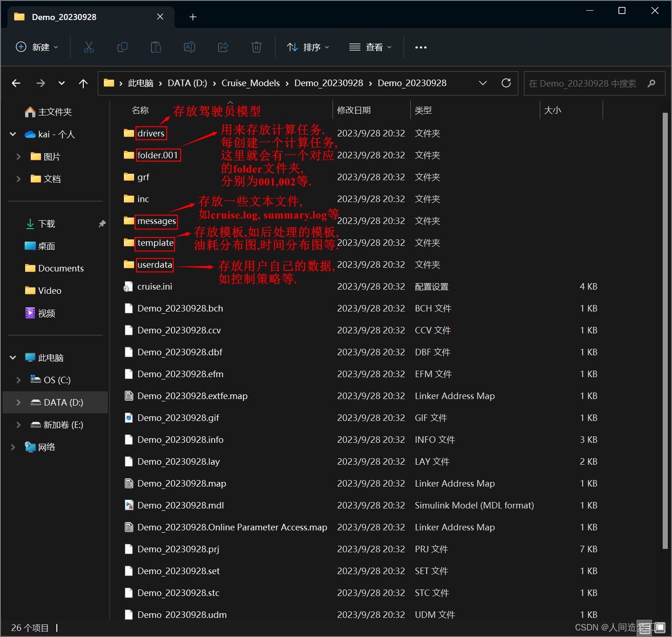Select the grf folder
The height and width of the screenshot is (637, 672).
click(x=143, y=177)
